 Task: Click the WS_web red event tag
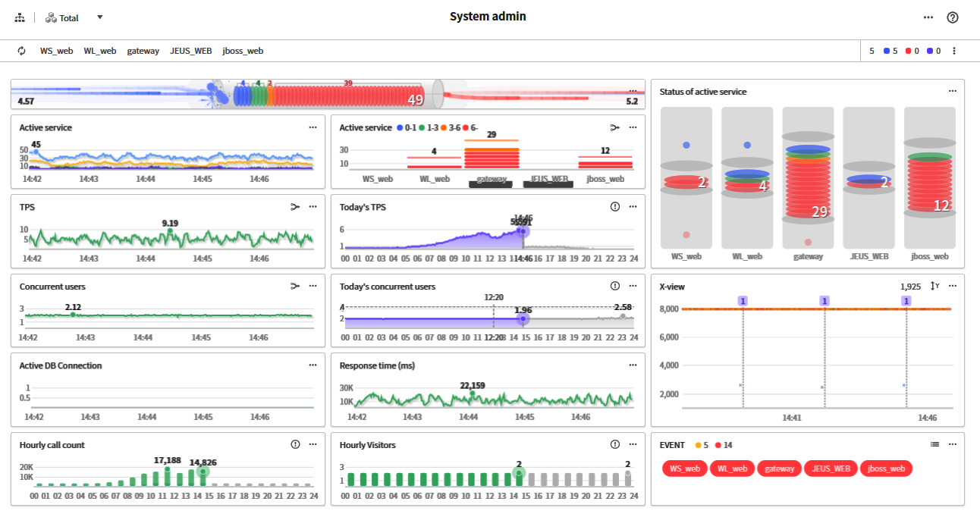[684, 469]
